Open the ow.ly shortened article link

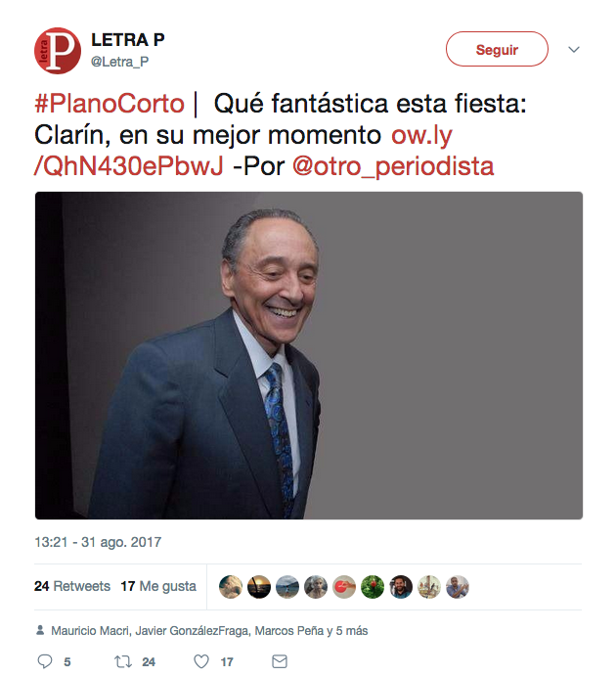pyautogui.click(x=242, y=151)
